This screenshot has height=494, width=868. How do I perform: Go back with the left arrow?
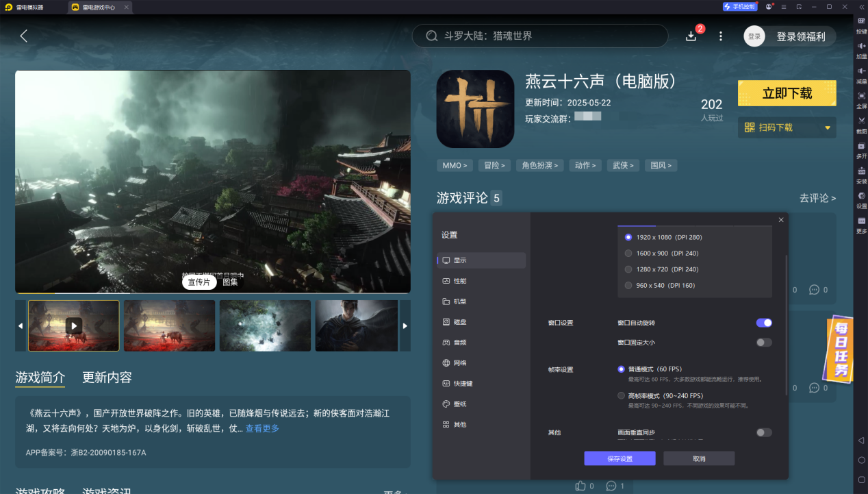tap(24, 36)
